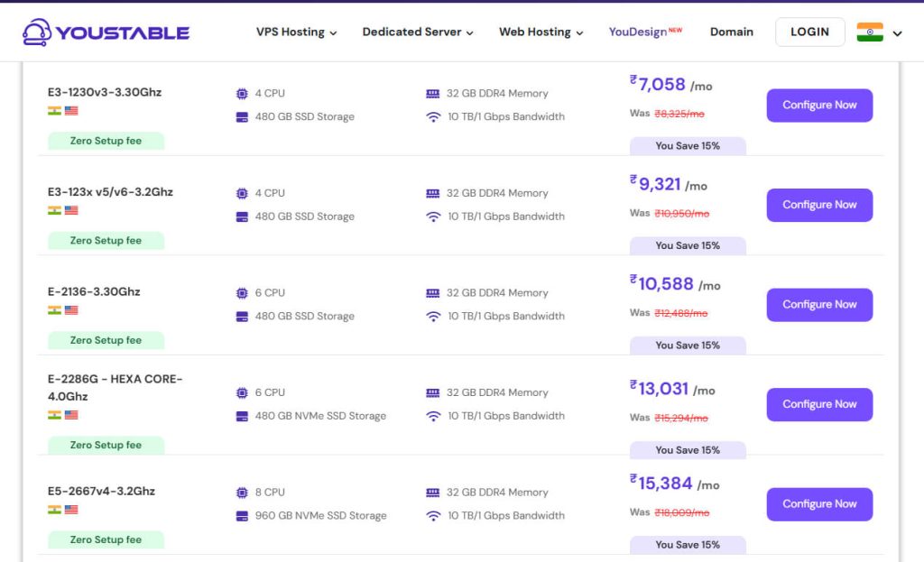
Task: Click the YouStable logo
Action: click(105, 31)
